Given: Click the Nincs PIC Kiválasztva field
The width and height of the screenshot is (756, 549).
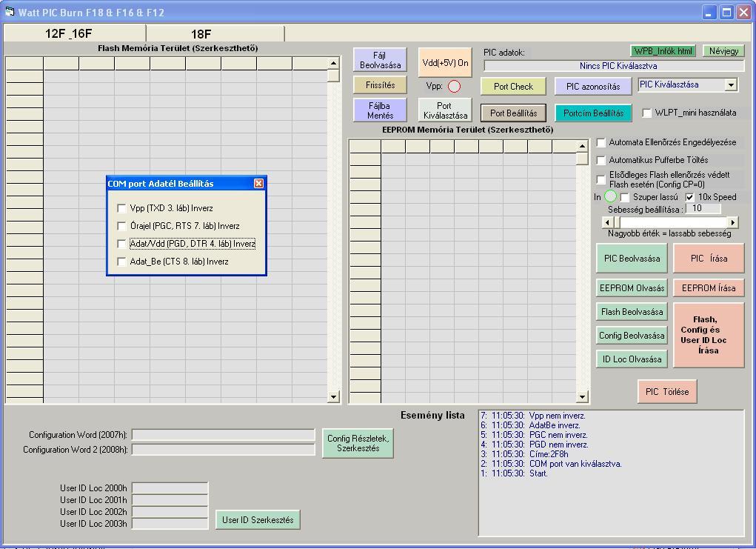Looking at the screenshot, I should (615, 66).
